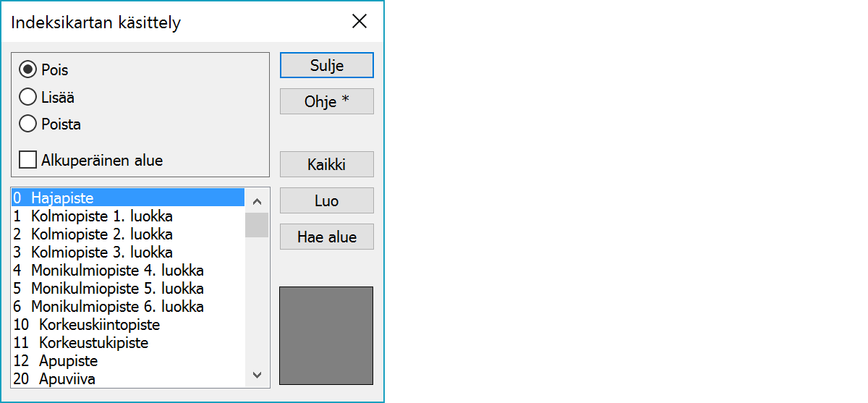Click the Luo button

tap(326, 201)
